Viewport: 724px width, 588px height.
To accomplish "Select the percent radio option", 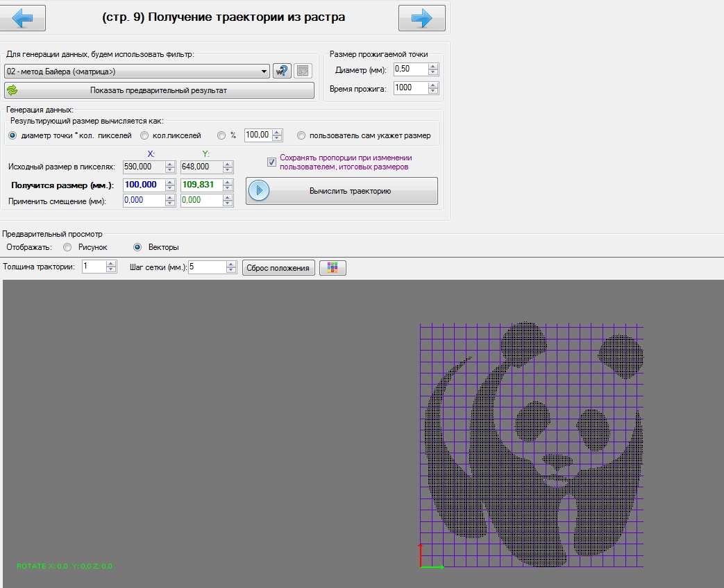I will click(x=221, y=135).
